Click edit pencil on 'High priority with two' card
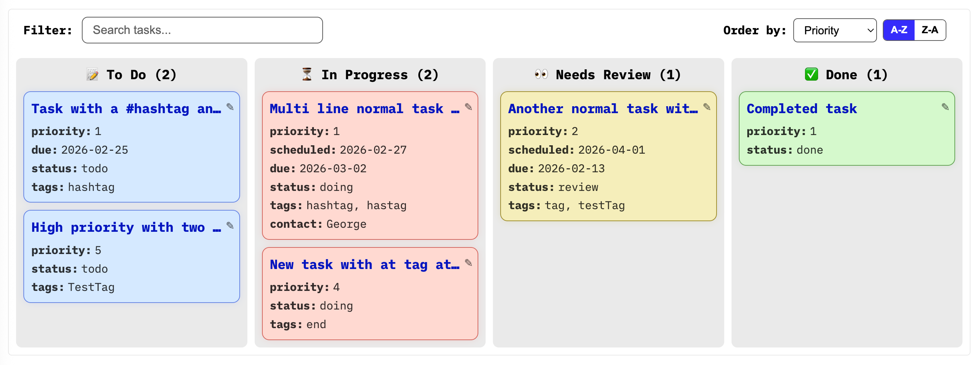 [230, 226]
